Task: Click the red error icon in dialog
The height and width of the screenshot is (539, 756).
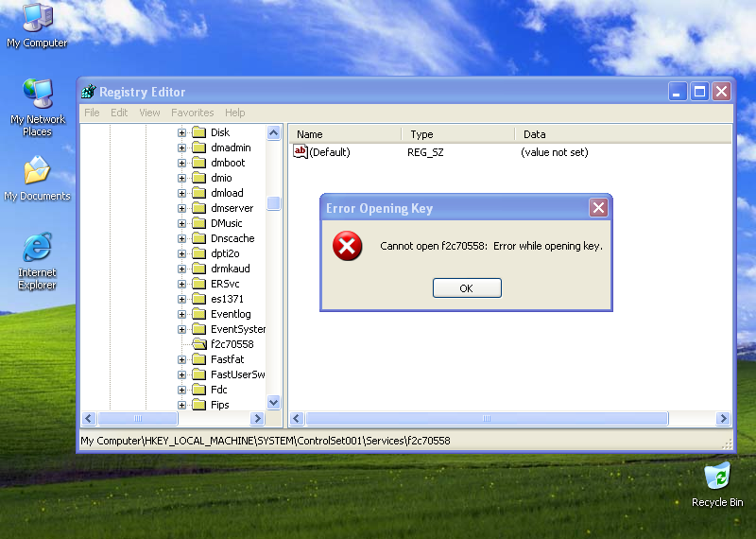Action: pyautogui.click(x=347, y=246)
